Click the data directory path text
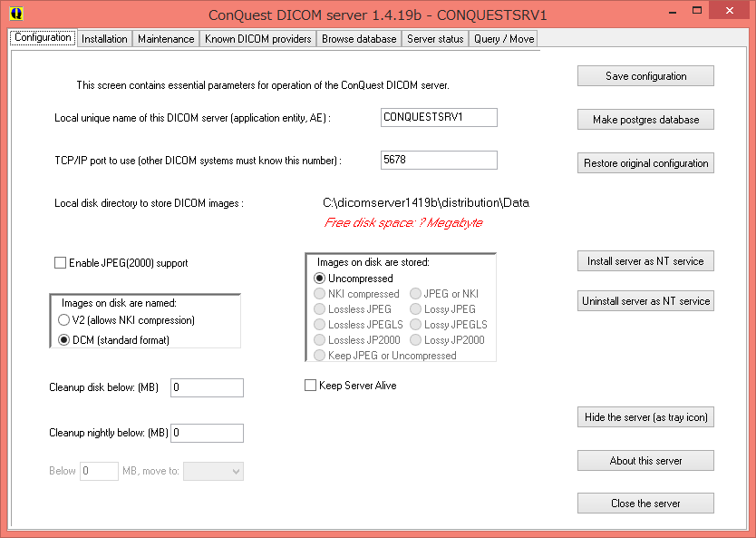Screen dimensions: 756x538 426,202
